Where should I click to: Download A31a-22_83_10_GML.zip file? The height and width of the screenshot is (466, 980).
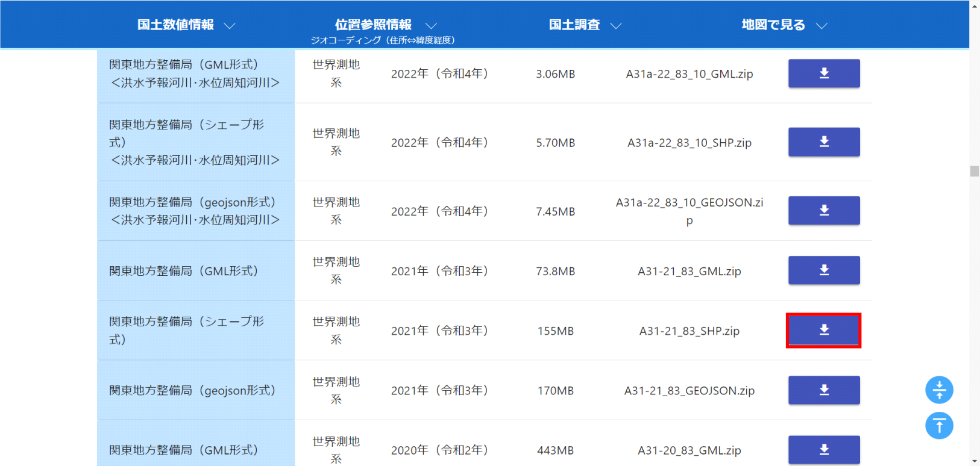(x=823, y=73)
